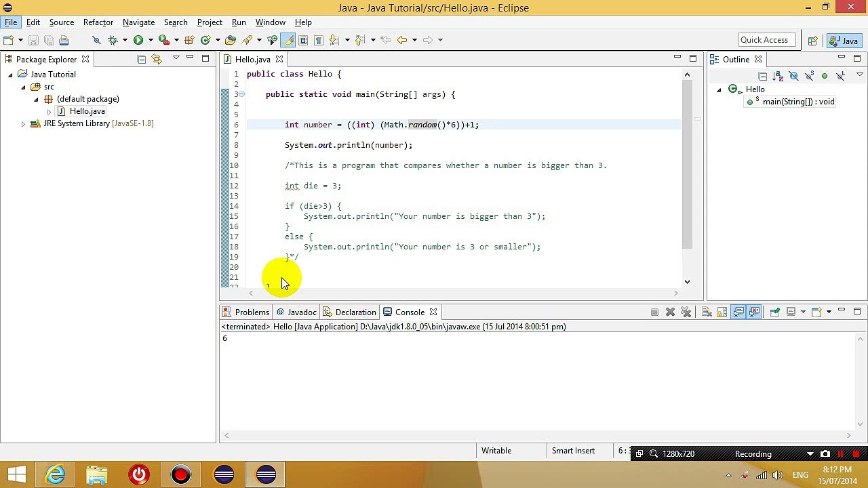Collapse the src folder node

click(23, 87)
